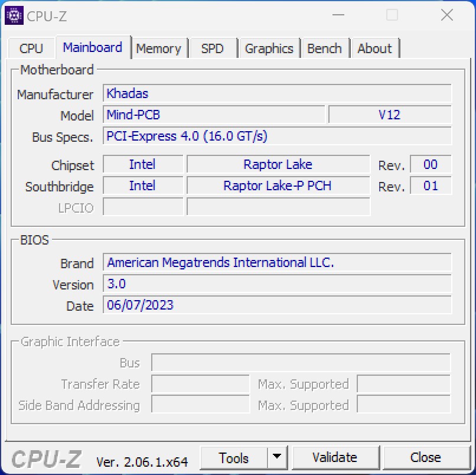Click the Manufacturer label

55,95
